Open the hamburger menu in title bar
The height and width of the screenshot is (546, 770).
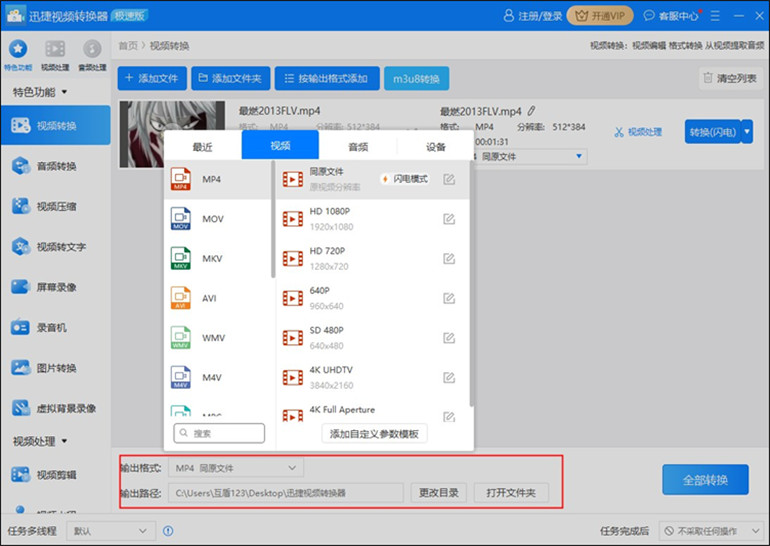715,16
